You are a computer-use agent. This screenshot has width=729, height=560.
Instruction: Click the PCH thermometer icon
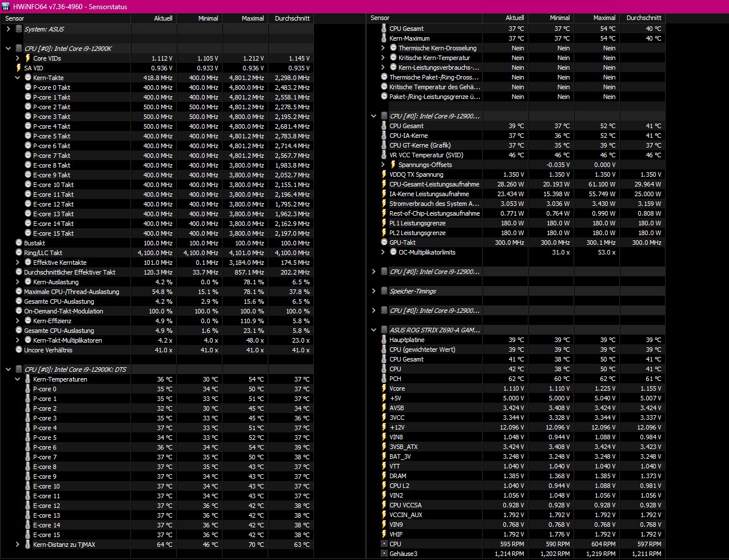tap(384, 379)
